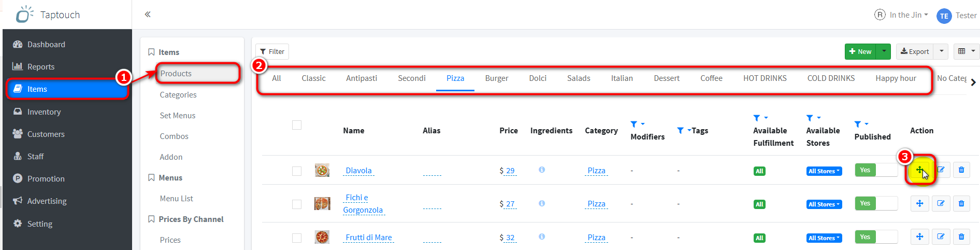
Task: Switch to the Burger category tab
Action: tap(497, 78)
